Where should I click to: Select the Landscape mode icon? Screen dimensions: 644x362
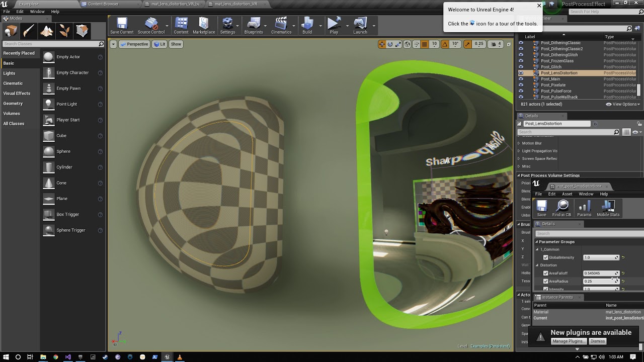point(47,31)
